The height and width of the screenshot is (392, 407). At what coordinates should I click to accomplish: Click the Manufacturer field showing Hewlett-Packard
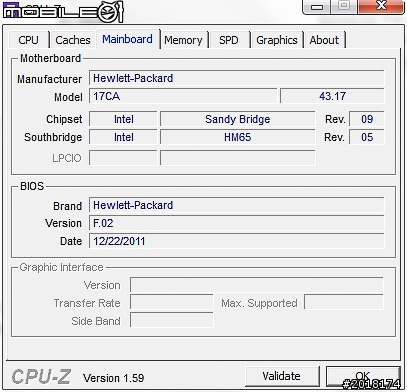pos(237,78)
